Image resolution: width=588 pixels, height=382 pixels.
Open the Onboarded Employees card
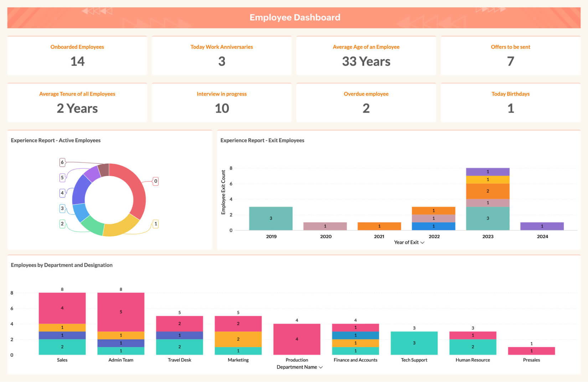click(x=77, y=56)
